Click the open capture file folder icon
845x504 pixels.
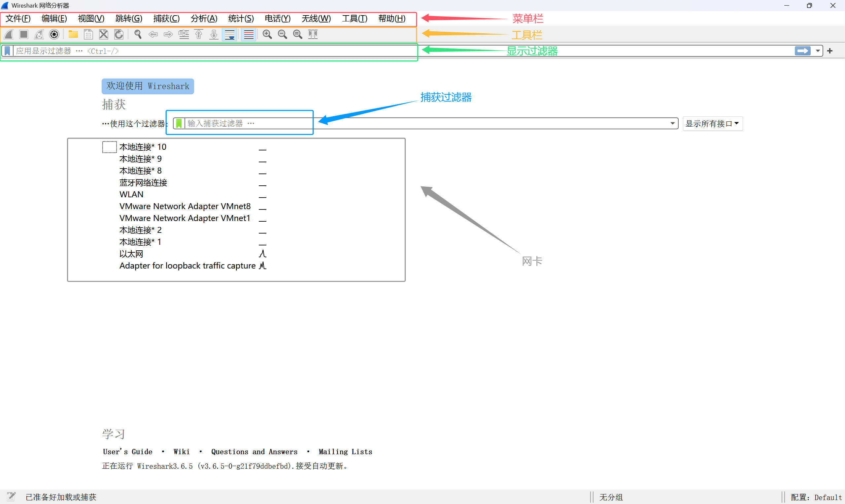click(73, 34)
